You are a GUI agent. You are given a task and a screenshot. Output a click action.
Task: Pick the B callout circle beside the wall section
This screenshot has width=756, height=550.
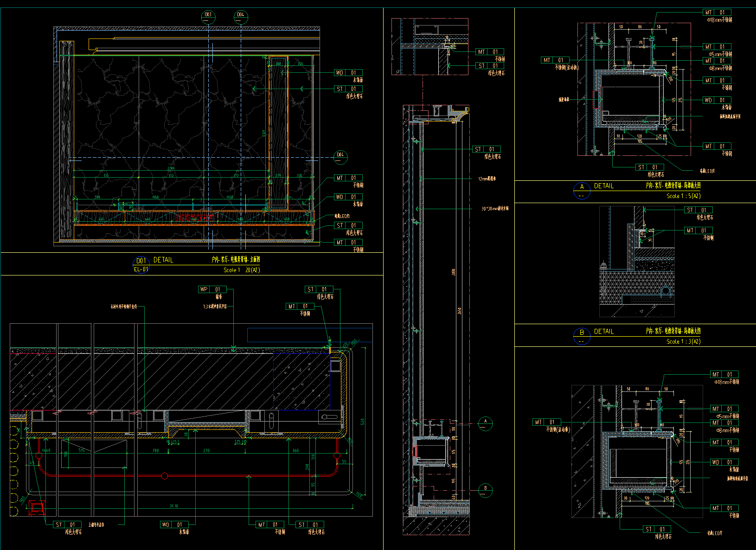click(x=486, y=490)
